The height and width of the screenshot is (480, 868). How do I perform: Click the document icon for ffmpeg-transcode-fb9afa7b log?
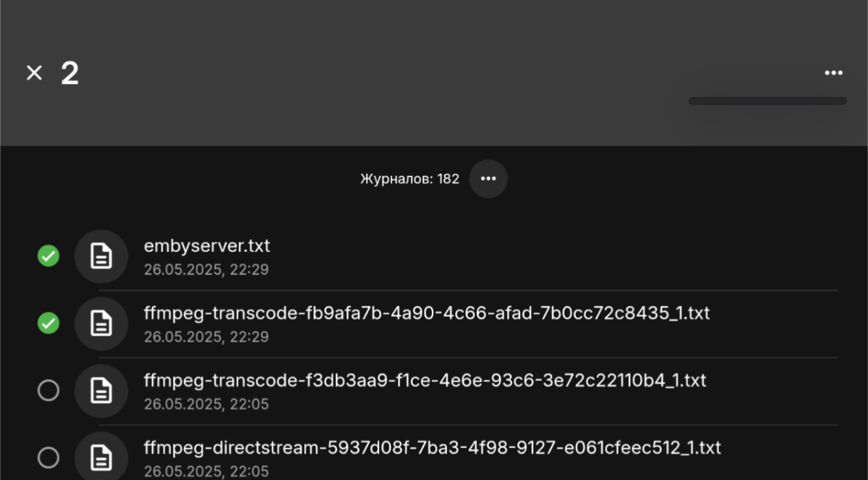[x=101, y=324]
